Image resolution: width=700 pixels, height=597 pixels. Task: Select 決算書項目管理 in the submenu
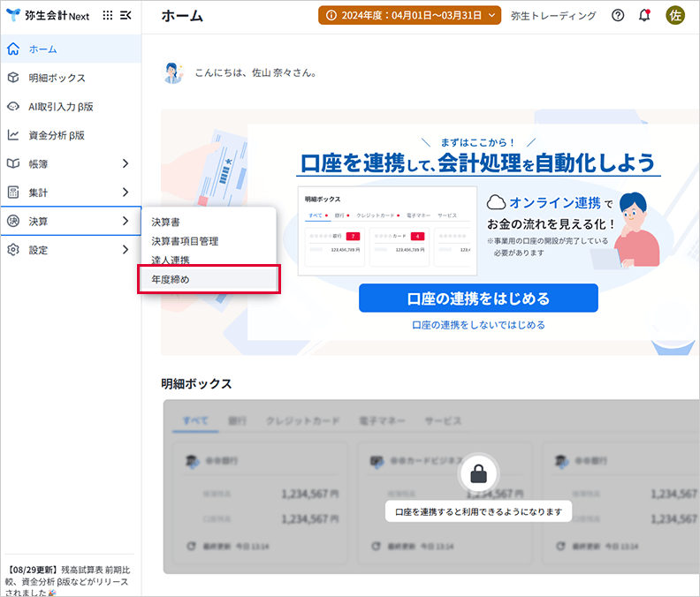click(x=185, y=241)
